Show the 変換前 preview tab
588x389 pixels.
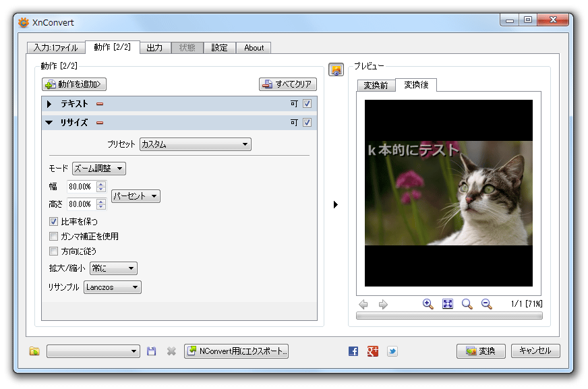tap(376, 86)
